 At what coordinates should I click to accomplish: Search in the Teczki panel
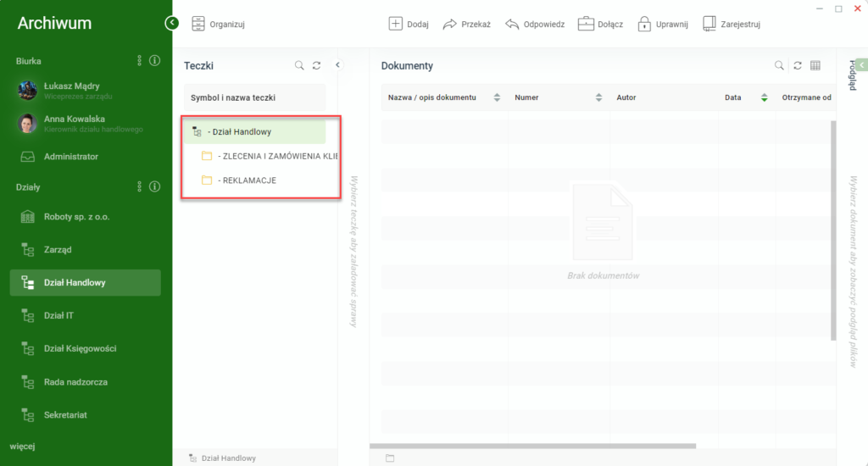[299, 66]
